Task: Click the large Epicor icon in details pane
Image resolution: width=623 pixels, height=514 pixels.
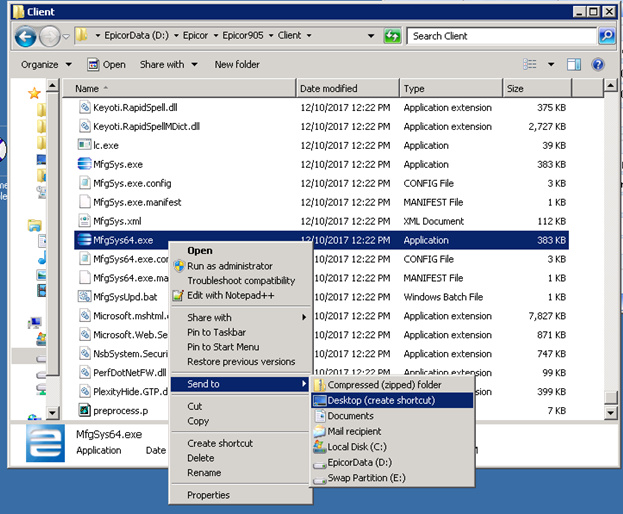Action: (x=45, y=443)
